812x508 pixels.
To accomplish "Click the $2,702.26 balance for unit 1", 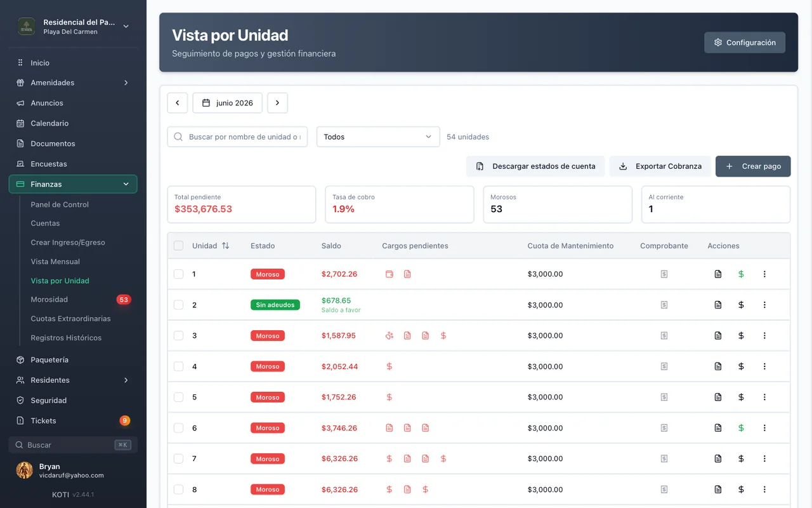I will click(339, 274).
